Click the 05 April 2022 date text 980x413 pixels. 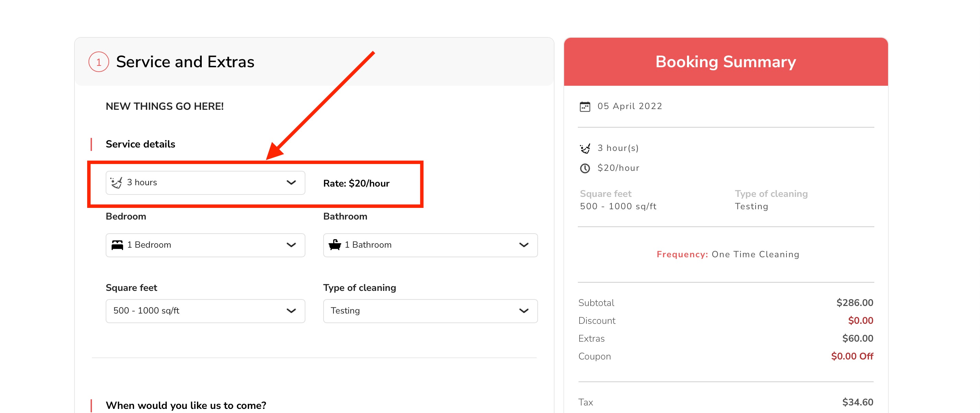coord(630,106)
